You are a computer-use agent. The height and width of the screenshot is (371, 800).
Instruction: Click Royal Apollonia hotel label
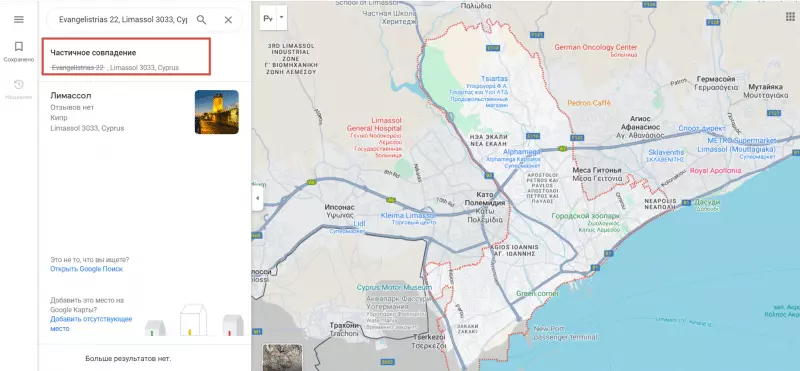click(715, 171)
